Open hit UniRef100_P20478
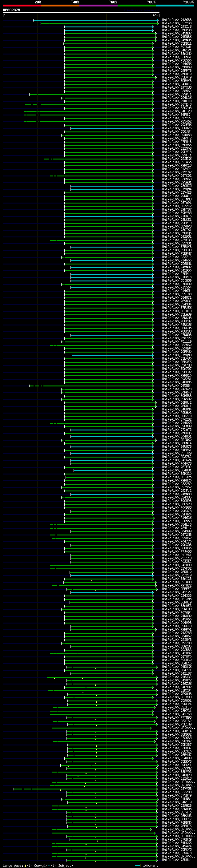197x868 pixels. (x=177, y=853)
